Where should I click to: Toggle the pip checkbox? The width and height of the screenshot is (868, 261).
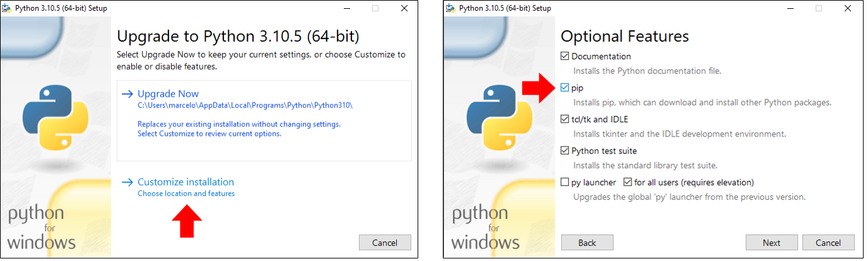click(x=565, y=88)
